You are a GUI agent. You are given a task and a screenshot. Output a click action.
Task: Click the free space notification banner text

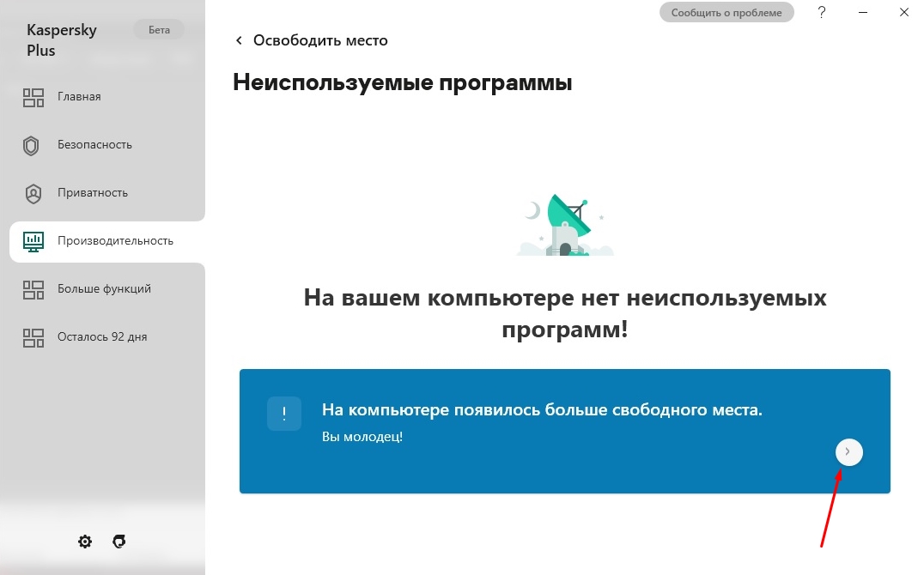[542, 410]
